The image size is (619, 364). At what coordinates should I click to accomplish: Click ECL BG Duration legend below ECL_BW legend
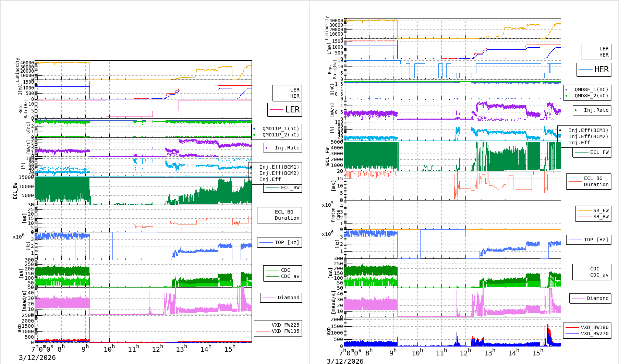coord(287,215)
